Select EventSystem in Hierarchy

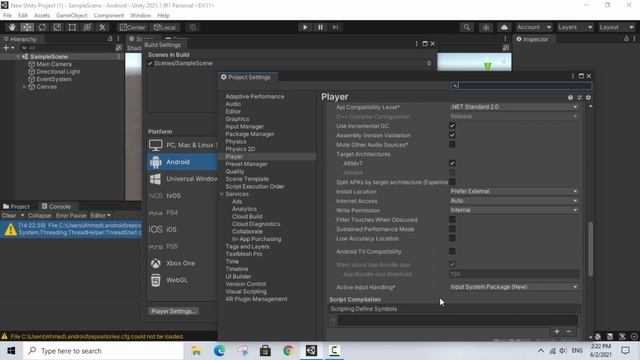pos(53,79)
